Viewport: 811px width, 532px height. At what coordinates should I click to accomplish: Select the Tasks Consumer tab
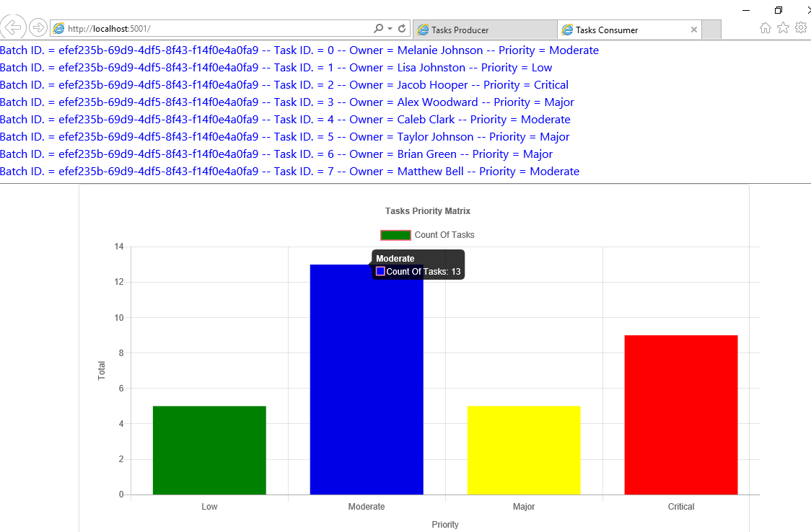(x=621, y=30)
